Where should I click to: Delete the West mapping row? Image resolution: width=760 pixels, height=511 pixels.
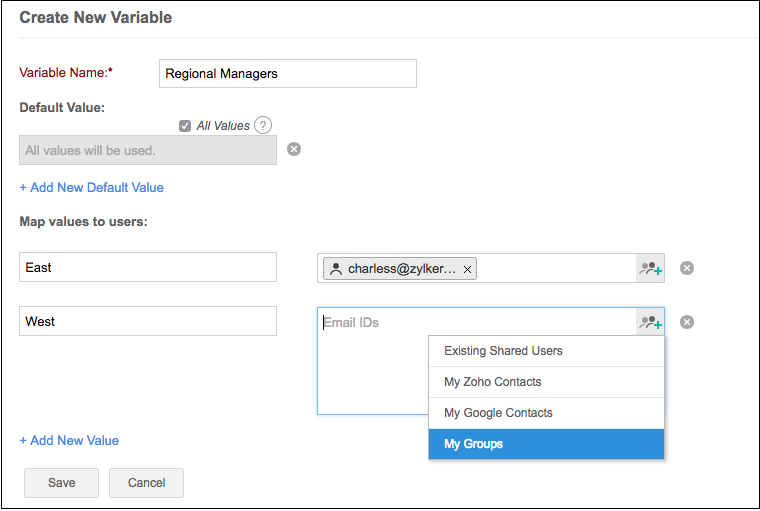pos(687,322)
